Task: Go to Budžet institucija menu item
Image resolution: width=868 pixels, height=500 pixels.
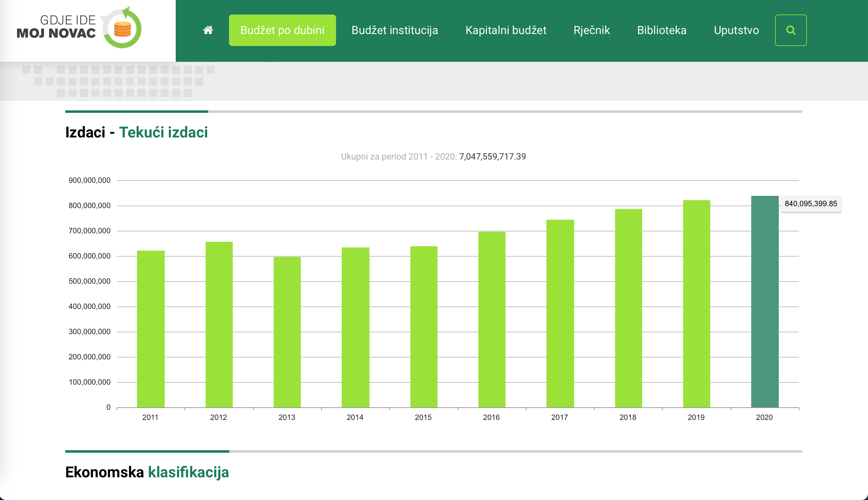Action: [395, 30]
